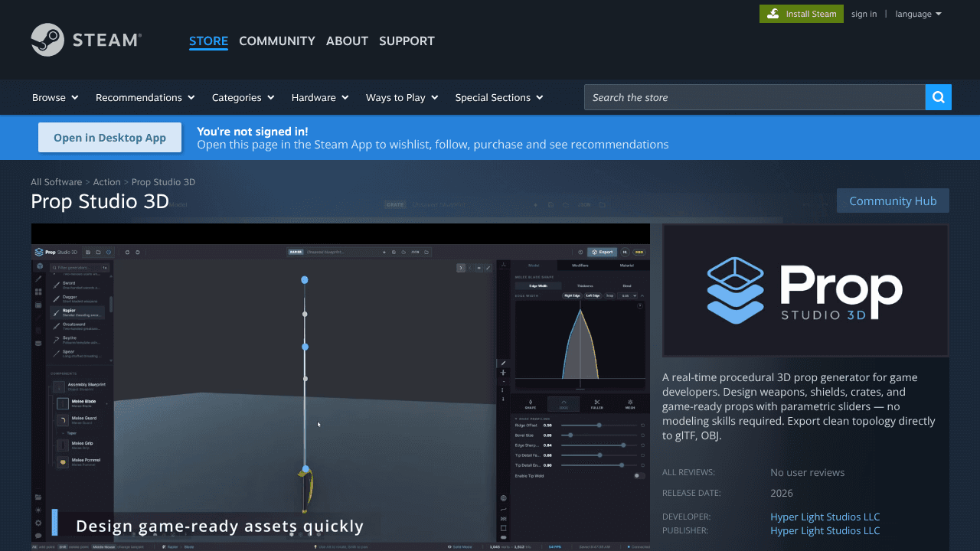Open the Community Hub
Screen dimensions: 980x551
point(893,201)
